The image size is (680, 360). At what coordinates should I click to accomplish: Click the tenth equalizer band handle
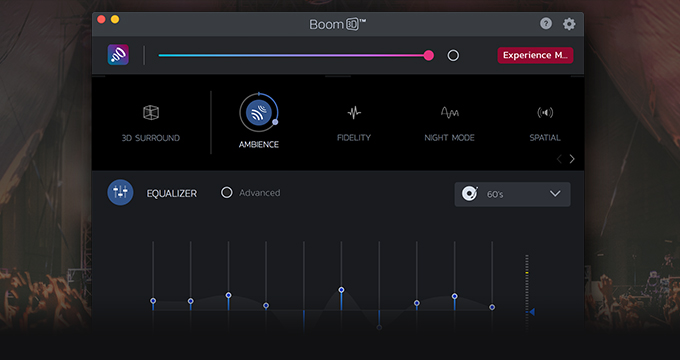tap(492, 307)
